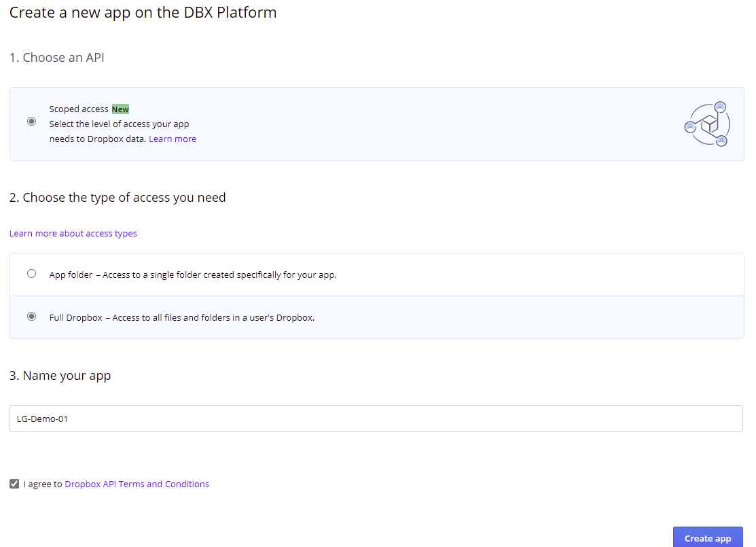Image resolution: width=756 pixels, height=547 pixels.
Task: Open Learn more about access types link
Action: 73,234
